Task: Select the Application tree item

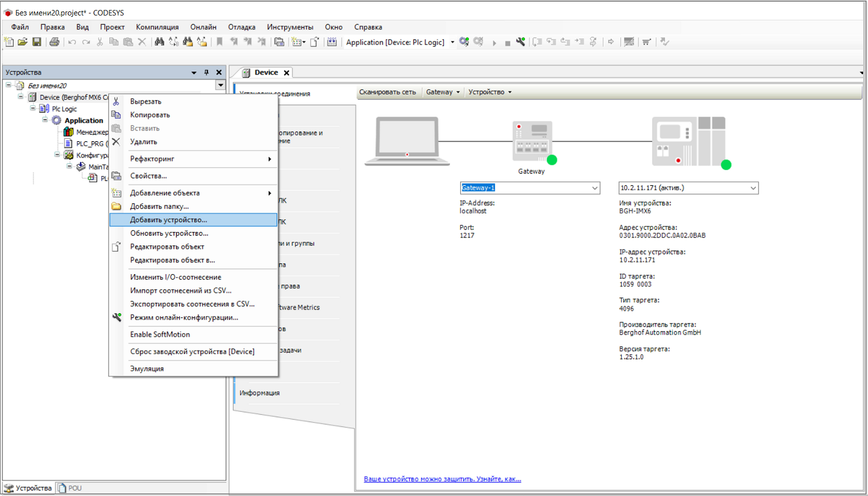Action: click(x=83, y=120)
